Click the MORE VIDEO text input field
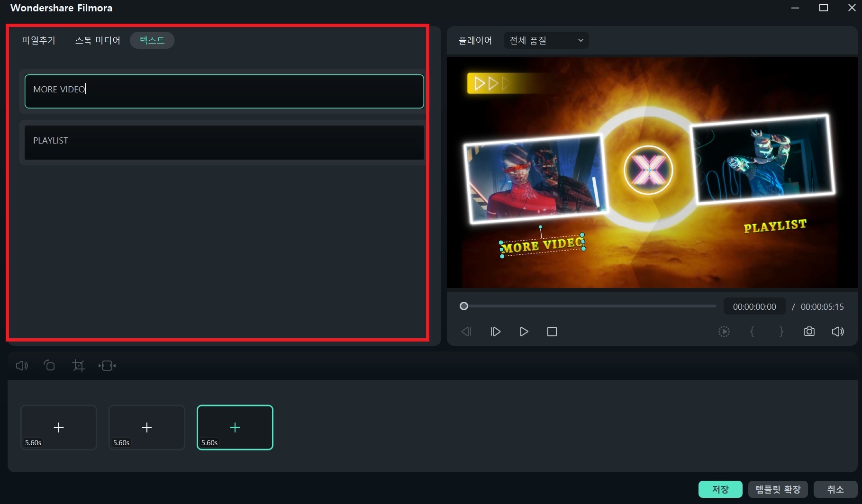Viewport: 862px width, 504px height. click(x=224, y=91)
